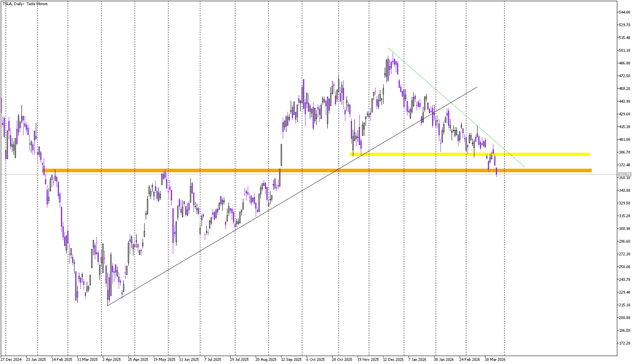Click the 172.28 price axis label
The height and width of the screenshot is (364, 636).
pyautogui.click(x=624, y=343)
